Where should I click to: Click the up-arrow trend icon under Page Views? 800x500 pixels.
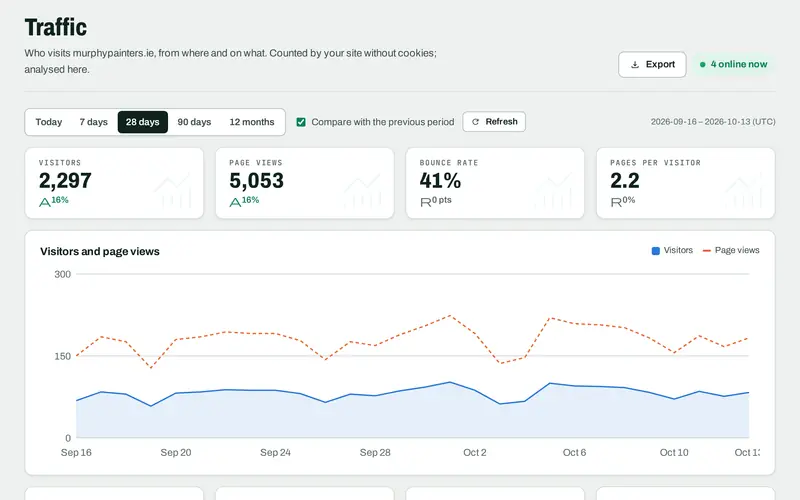click(x=235, y=202)
